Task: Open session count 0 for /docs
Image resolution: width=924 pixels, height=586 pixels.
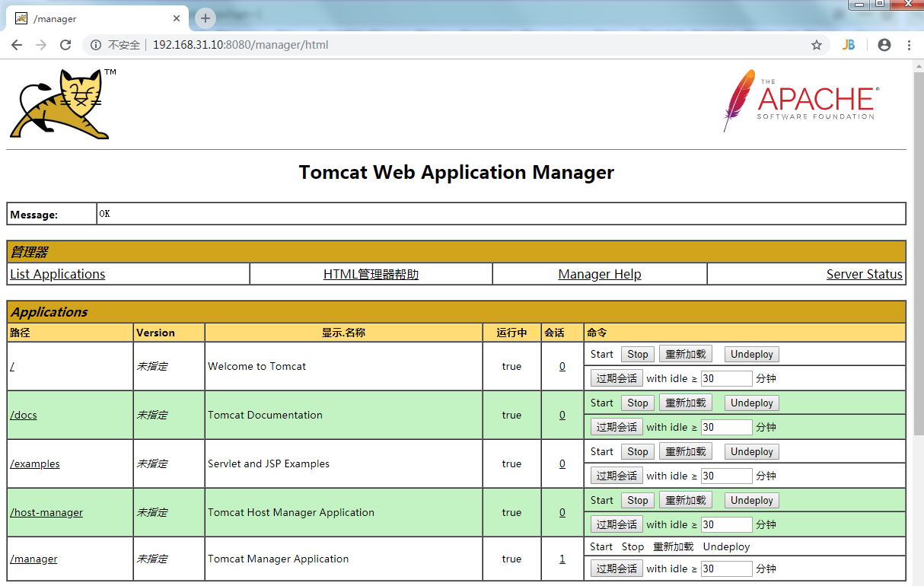Action: click(562, 415)
